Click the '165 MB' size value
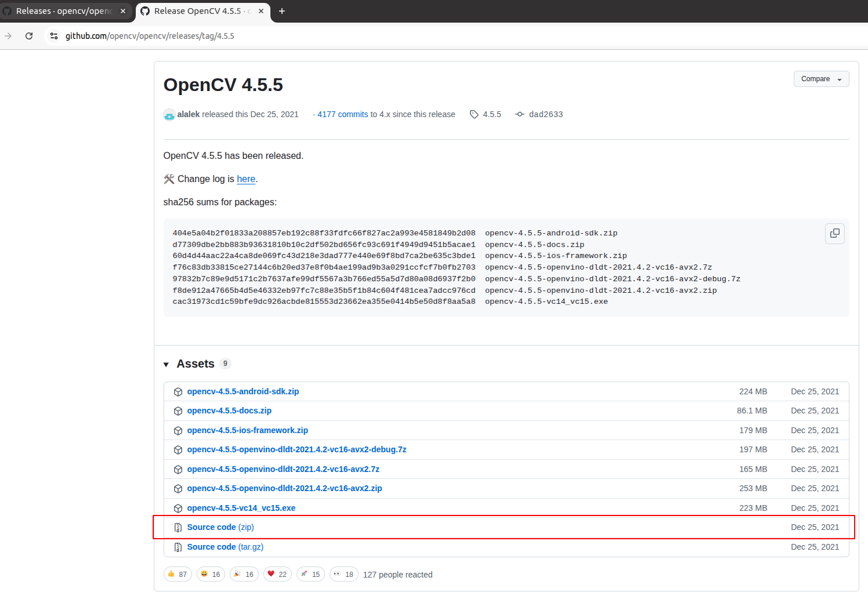The image size is (868, 610). point(753,469)
